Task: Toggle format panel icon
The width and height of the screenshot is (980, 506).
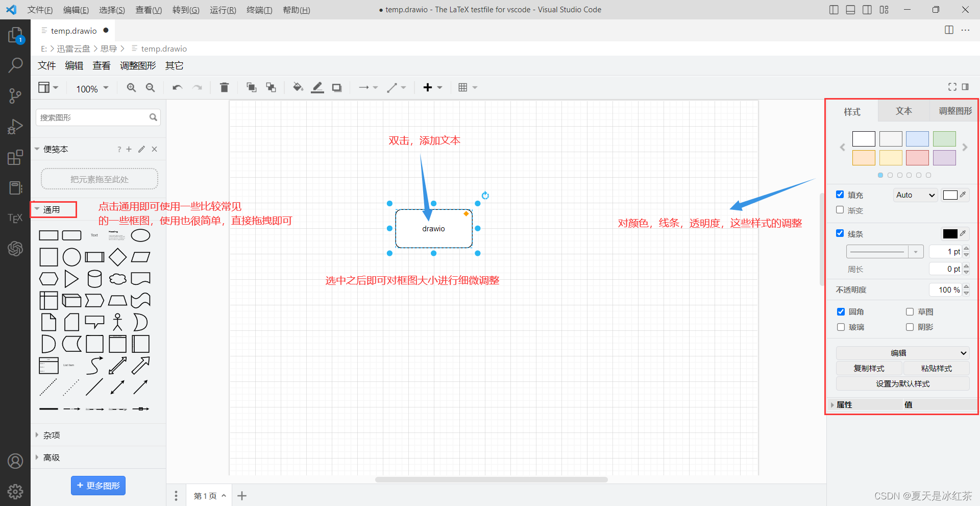Action: pyautogui.click(x=965, y=87)
